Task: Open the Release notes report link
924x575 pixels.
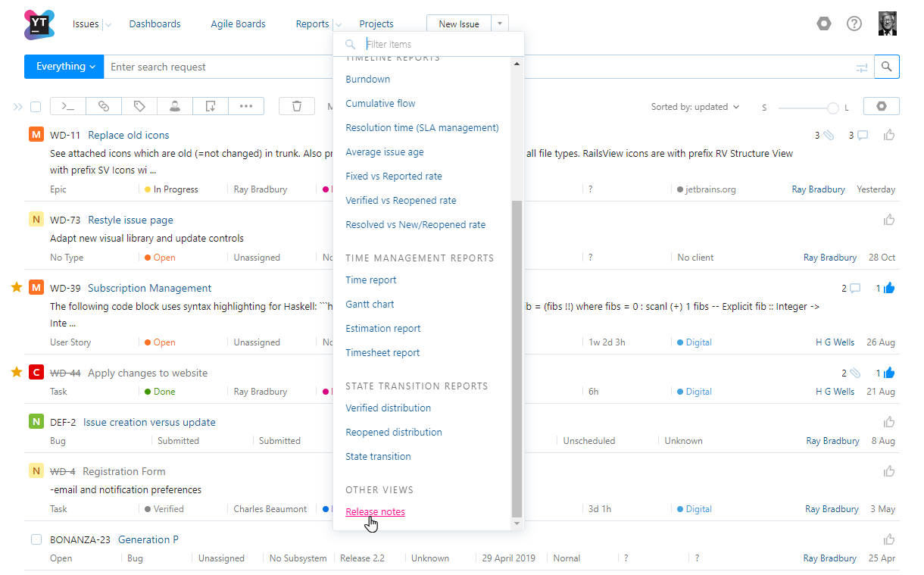Action: coord(375,511)
